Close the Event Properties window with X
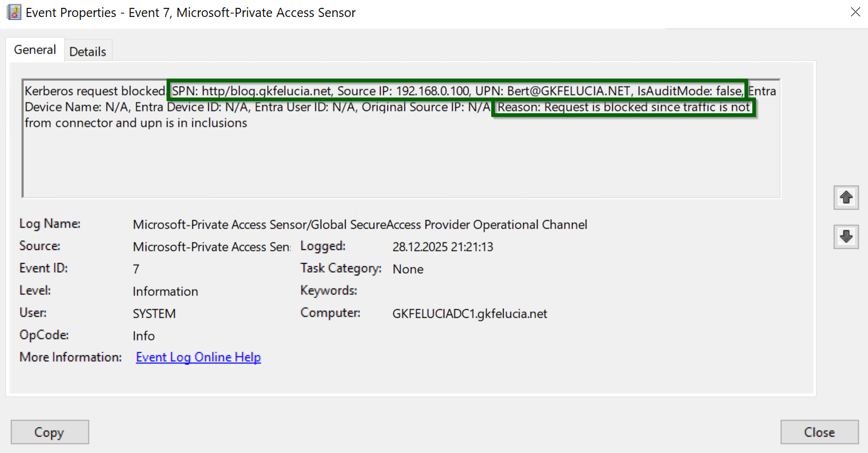This screenshot has height=453, width=868. (855, 12)
